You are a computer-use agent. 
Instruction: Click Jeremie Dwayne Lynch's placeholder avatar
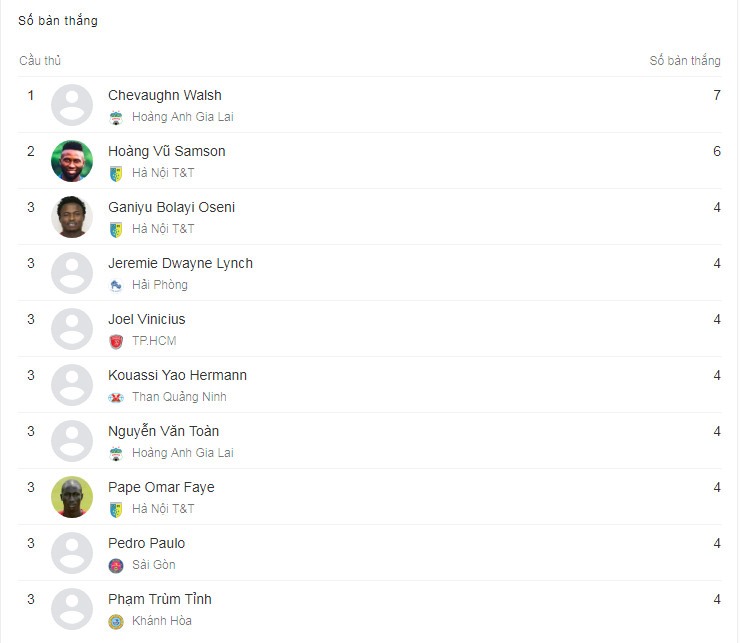(72, 273)
